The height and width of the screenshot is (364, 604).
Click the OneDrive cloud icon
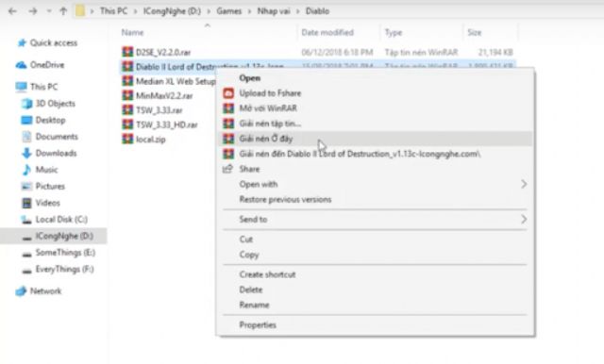(21, 65)
